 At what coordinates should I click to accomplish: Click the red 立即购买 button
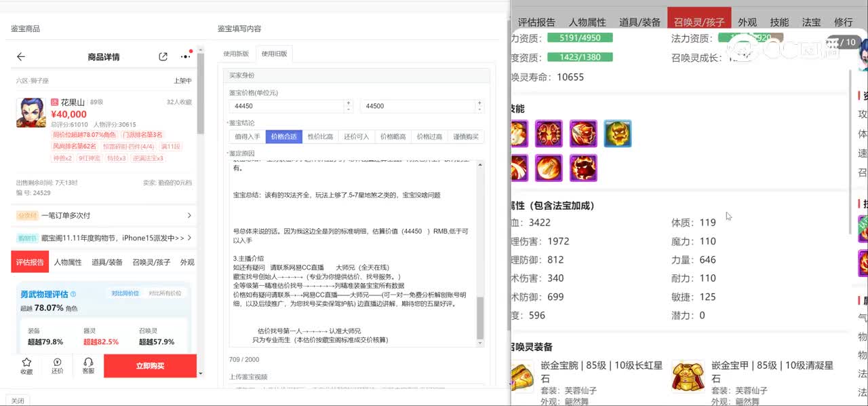pos(150,366)
